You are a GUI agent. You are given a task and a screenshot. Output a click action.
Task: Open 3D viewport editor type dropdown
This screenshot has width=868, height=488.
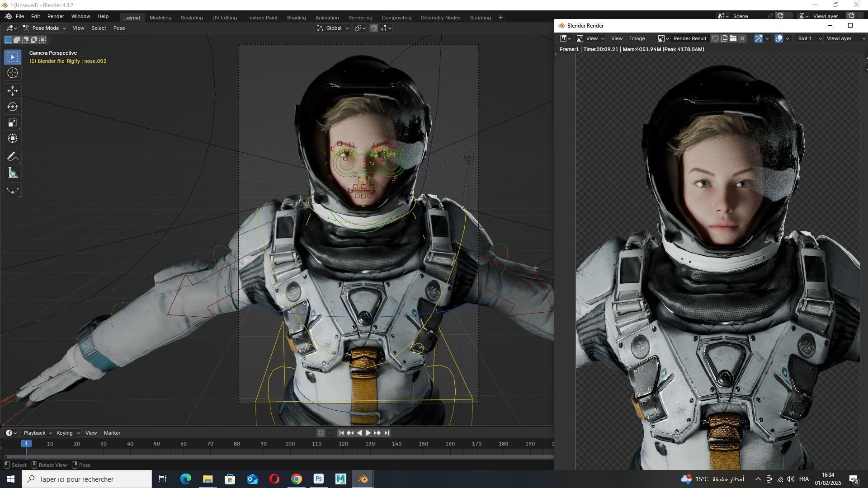click(x=11, y=28)
